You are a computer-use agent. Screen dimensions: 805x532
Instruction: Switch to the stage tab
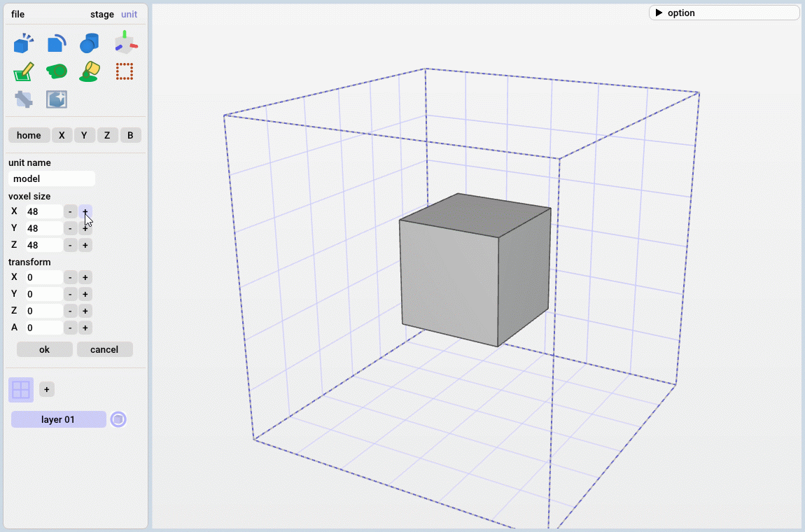click(x=102, y=15)
